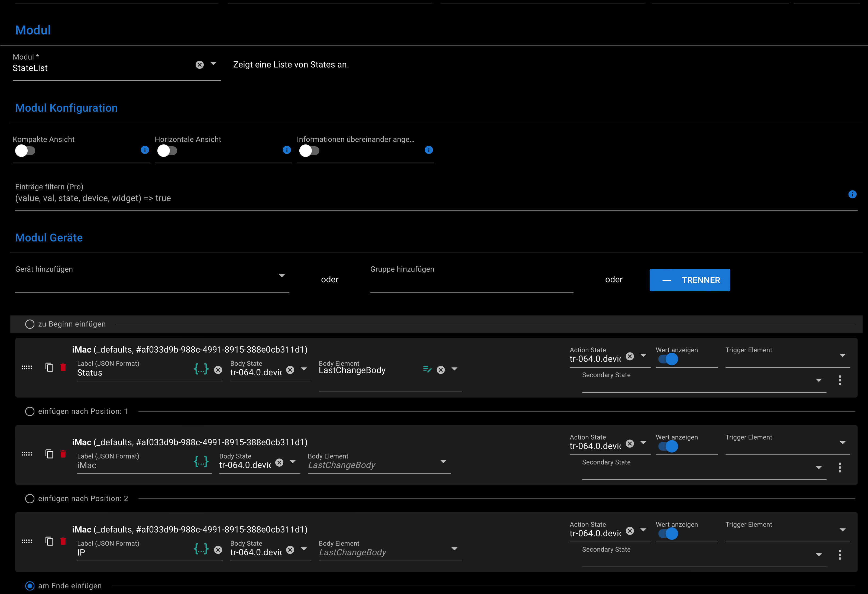The width and height of the screenshot is (868, 594).
Task: Click the info icon next to Kompakte Ansicht
Action: tap(145, 150)
